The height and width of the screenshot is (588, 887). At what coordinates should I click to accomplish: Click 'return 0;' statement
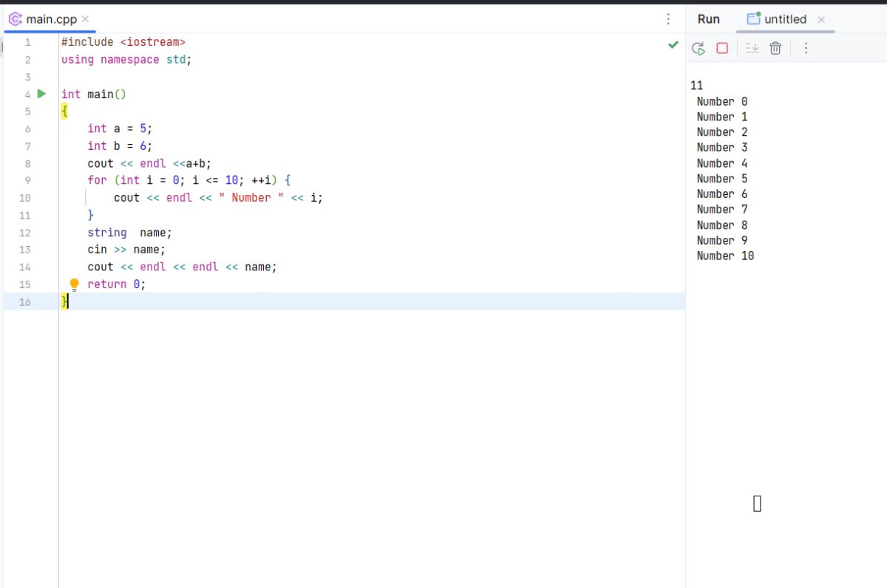117,284
